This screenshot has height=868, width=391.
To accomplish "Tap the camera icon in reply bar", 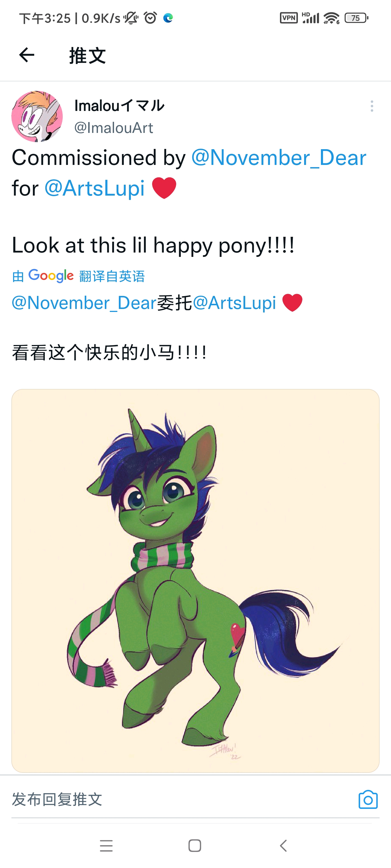I will pyautogui.click(x=368, y=799).
